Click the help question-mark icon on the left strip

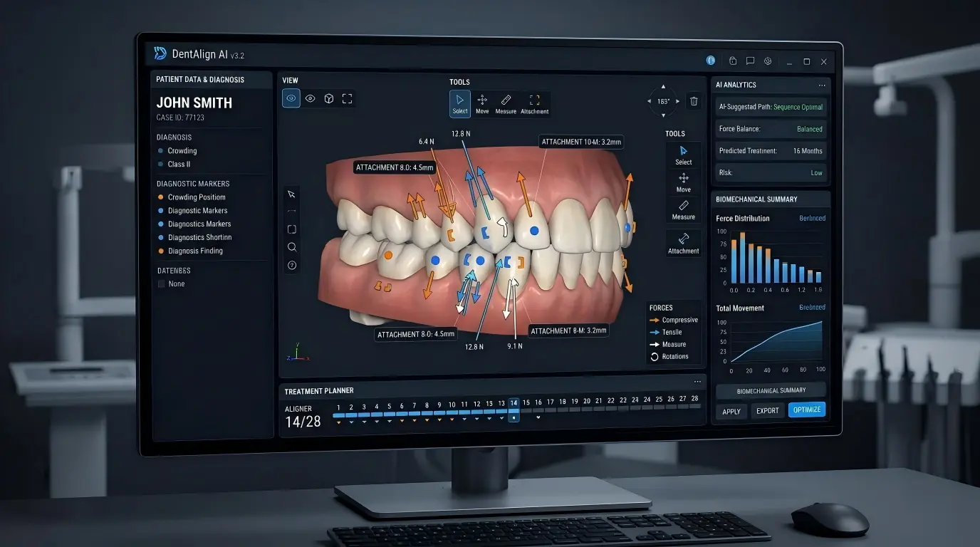291,265
